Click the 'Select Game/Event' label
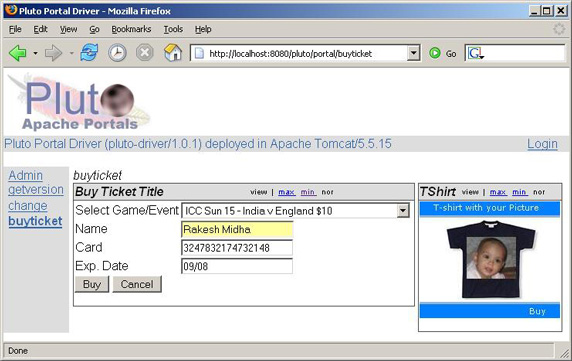Image resolution: width=572 pixels, height=361 pixels. point(127,211)
